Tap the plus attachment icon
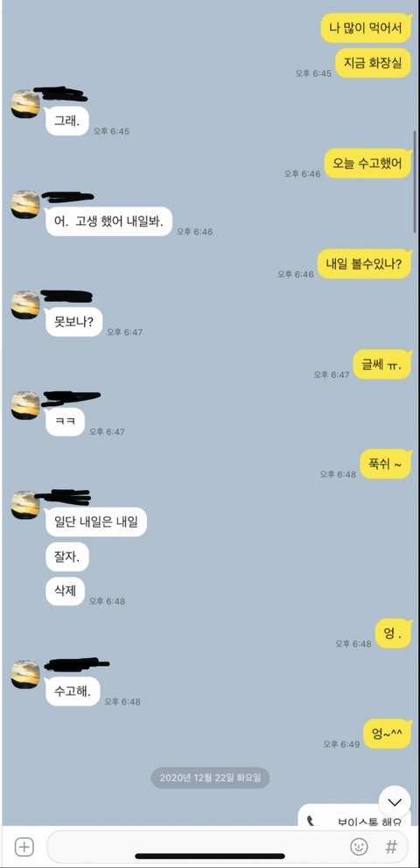The image size is (420, 868). tap(24, 846)
